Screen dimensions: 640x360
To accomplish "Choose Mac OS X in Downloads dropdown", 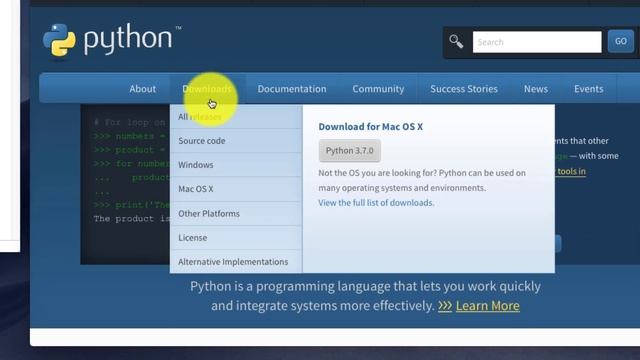I will coord(236,189).
